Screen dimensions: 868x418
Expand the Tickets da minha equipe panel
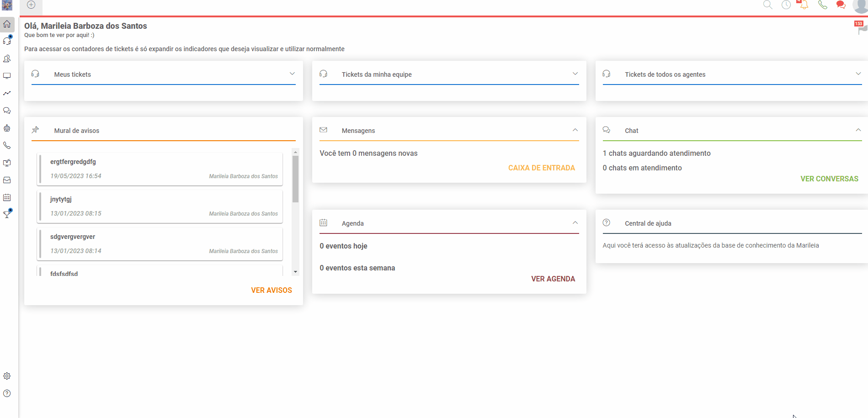[x=575, y=74]
